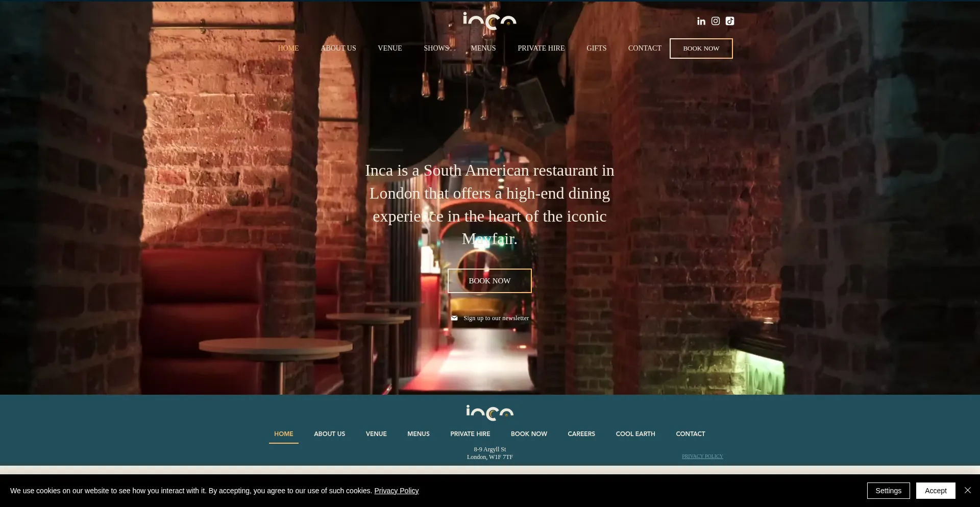This screenshot has width=980, height=507.
Task: Click the Book Now button below the hero text
Action: point(489,281)
